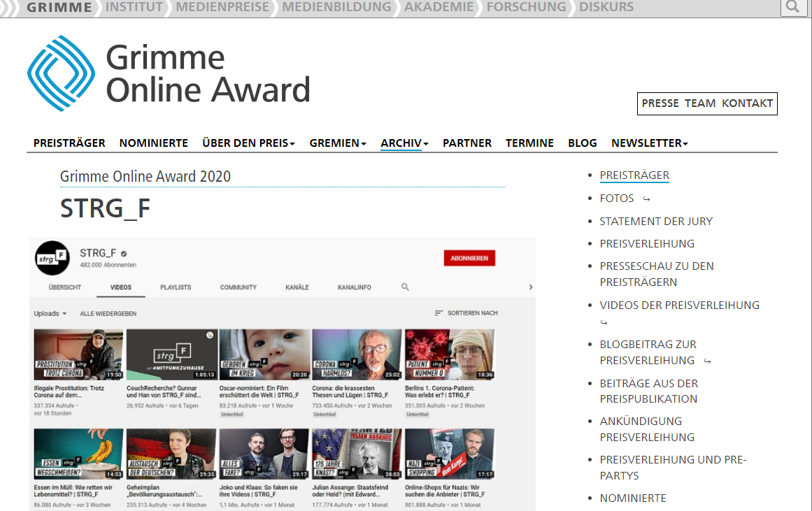This screenshot has width=812, height=511.
Task: Open the Kanäle channel tab
Action: [x=297, y=287]
